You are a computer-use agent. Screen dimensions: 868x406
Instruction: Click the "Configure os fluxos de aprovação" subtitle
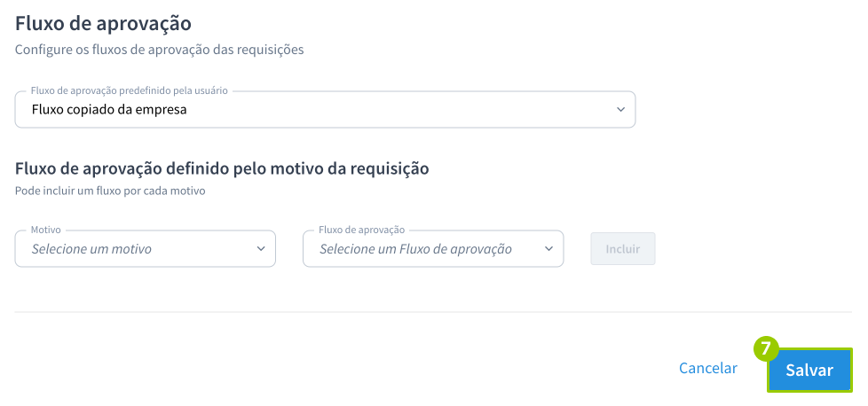pos(160,50)
